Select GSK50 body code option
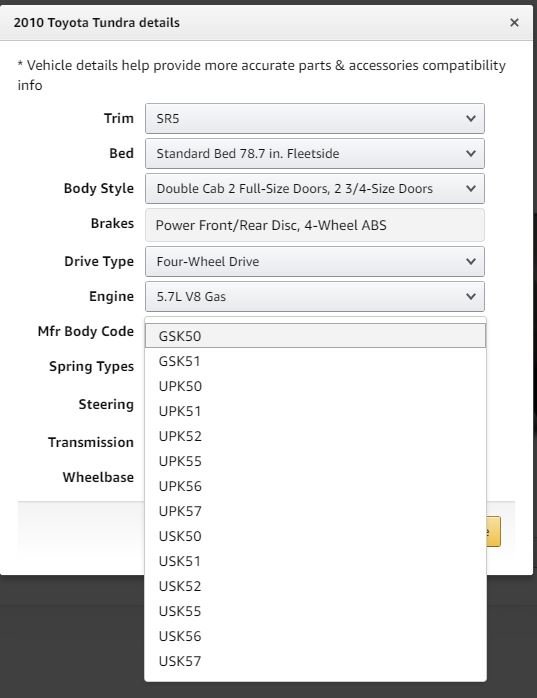 coord(315,336)
